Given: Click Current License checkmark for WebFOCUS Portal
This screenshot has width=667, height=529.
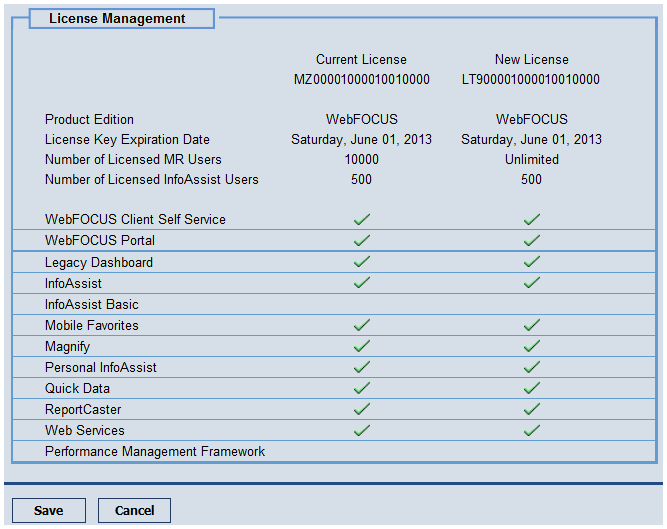Looking at the screenshot, I should click(362, 240).
